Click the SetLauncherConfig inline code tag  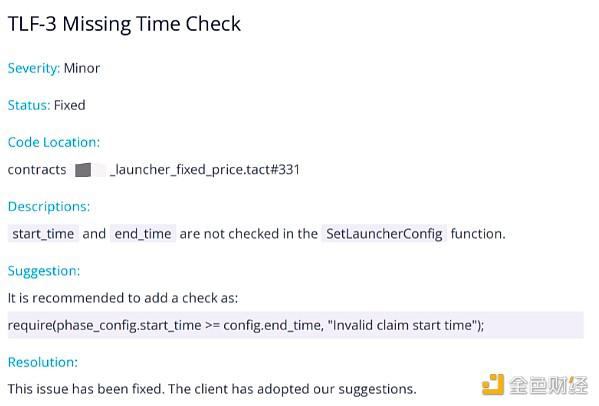coord(384,233)
